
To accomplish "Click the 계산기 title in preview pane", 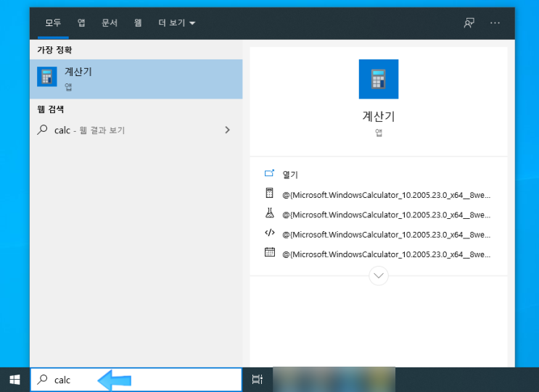I will click(379, 117).
